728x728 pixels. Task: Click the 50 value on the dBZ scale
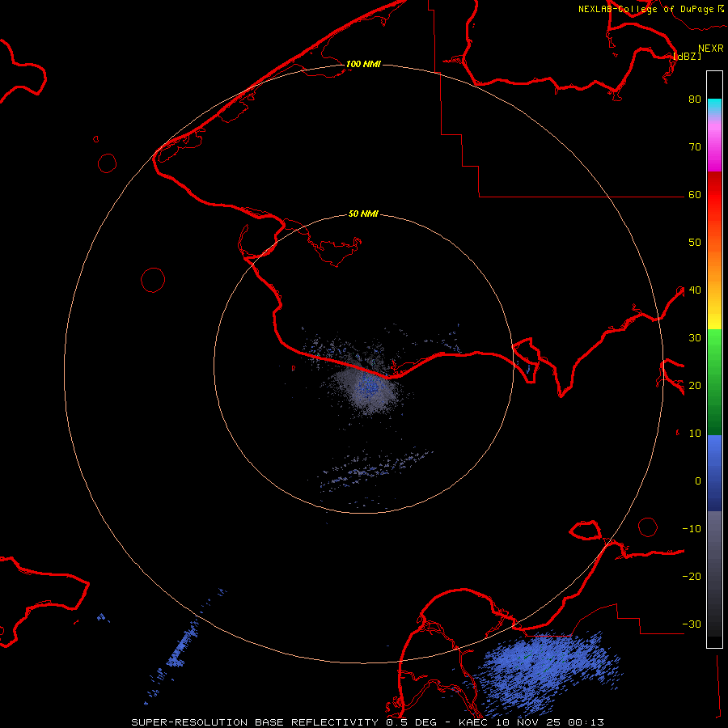tap(695, 243)
